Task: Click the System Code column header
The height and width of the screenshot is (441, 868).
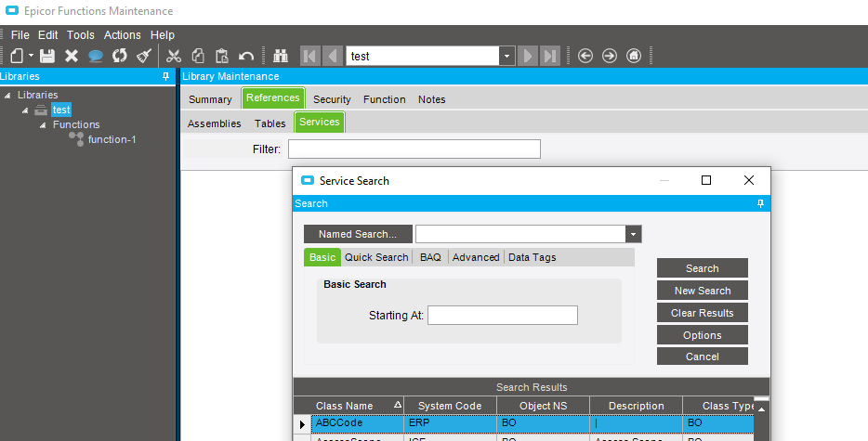Action: 450,406
